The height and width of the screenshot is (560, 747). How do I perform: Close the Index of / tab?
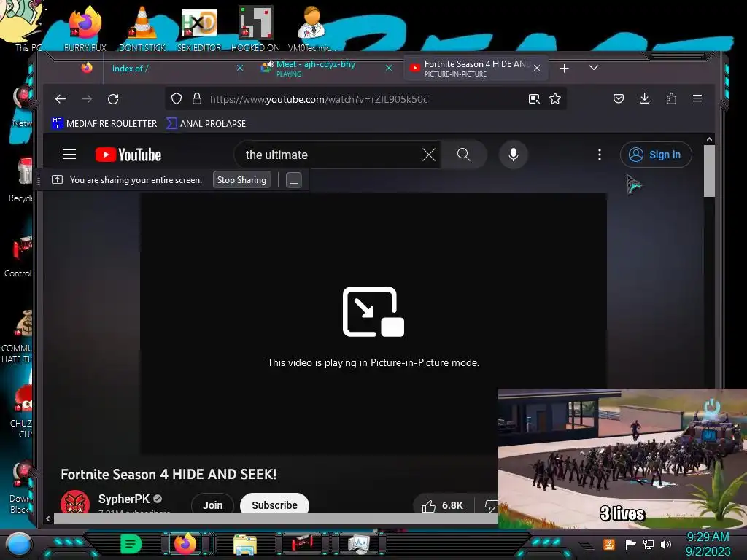point(240,68)
